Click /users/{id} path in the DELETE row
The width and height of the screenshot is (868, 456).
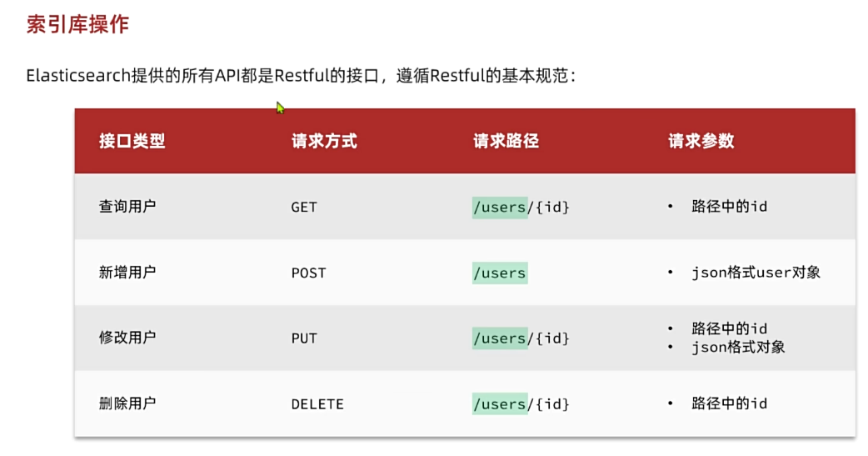point(521,404)
